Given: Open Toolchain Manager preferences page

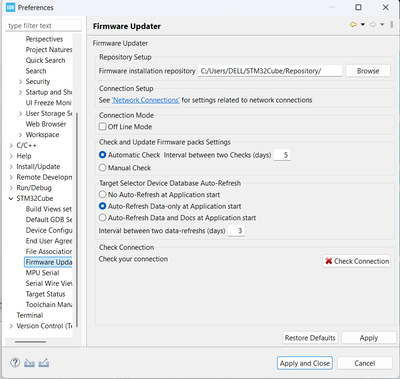Looking at the screenshot, I should pos(49,305).
